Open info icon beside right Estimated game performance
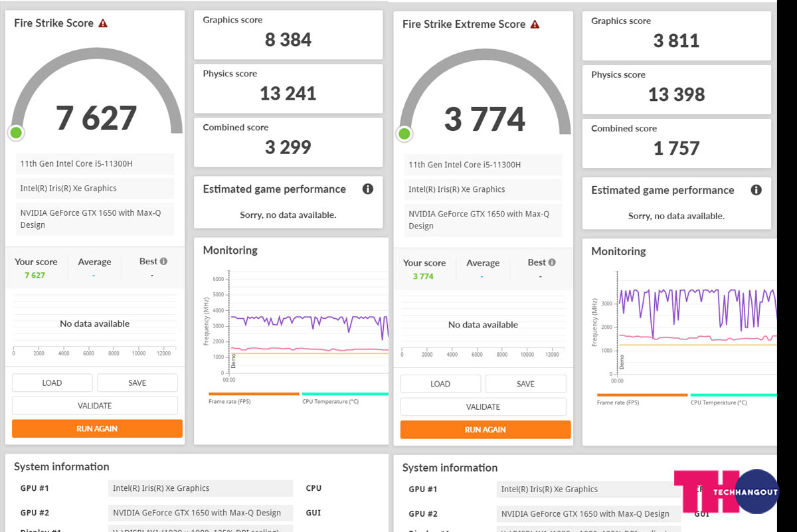Image resolution: width=797 pixels, height=532 pixels. 756,190
